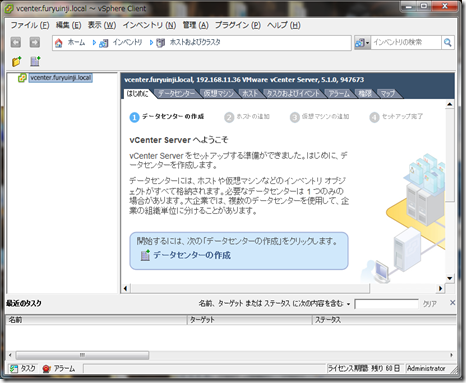The height and width of the screenshot is (383, 466).
Task: Click the ホストおよびクラスタ breadcrumb icon
Action: coord(161,43)
